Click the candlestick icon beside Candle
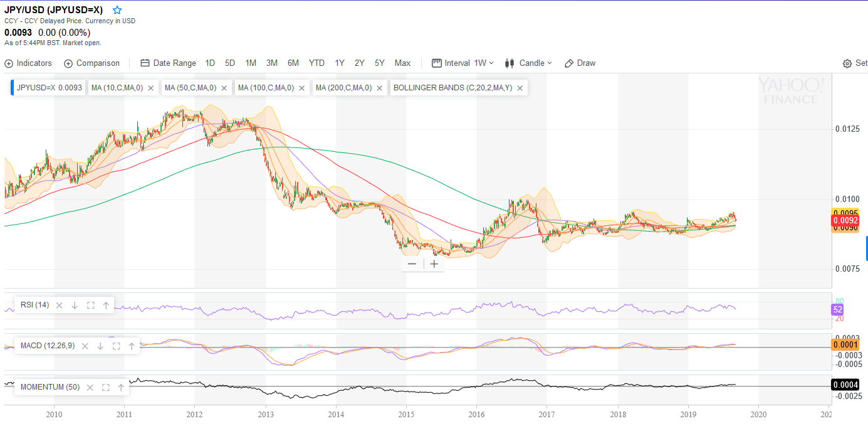 510,63
